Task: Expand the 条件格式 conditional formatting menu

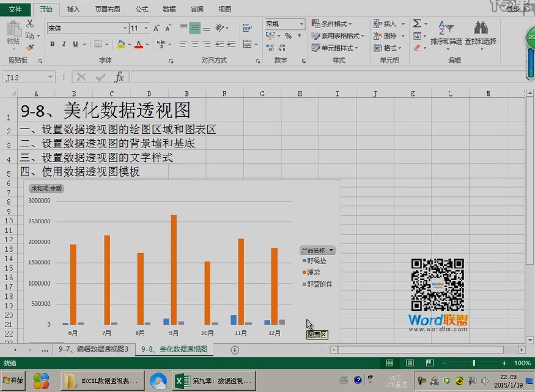Action: [331, 23]
